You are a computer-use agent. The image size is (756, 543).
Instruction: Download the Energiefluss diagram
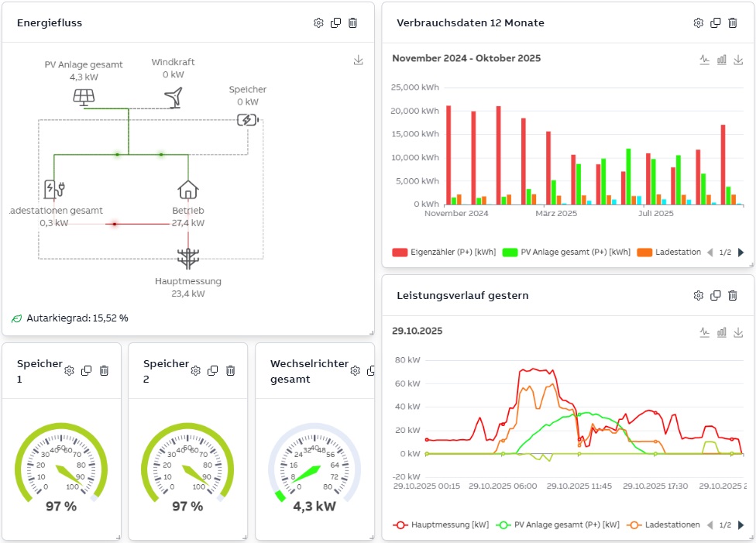click(x=358, y=60)
